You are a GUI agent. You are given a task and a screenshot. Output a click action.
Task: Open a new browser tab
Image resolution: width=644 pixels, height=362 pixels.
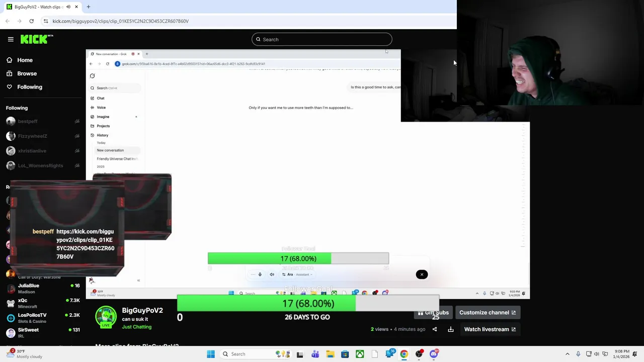[x=89, y=7]
